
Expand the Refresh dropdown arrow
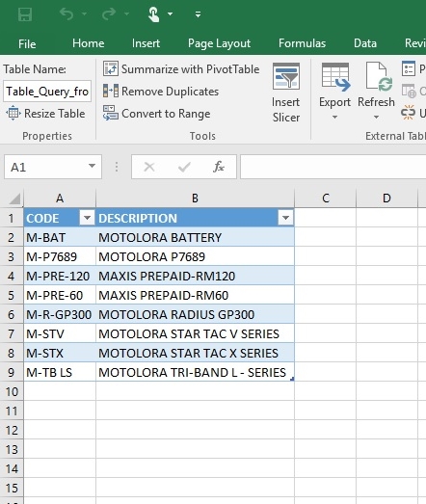point(376,117)
